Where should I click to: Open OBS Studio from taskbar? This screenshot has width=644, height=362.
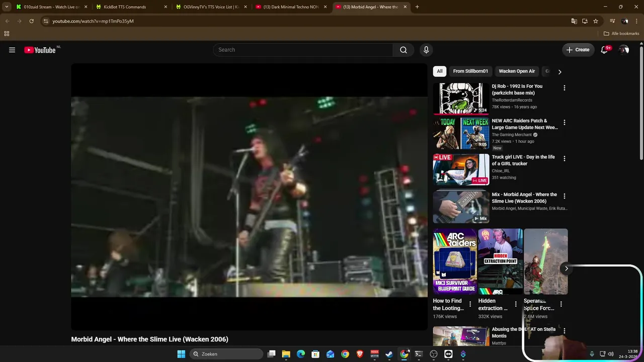tap(434, 354)
